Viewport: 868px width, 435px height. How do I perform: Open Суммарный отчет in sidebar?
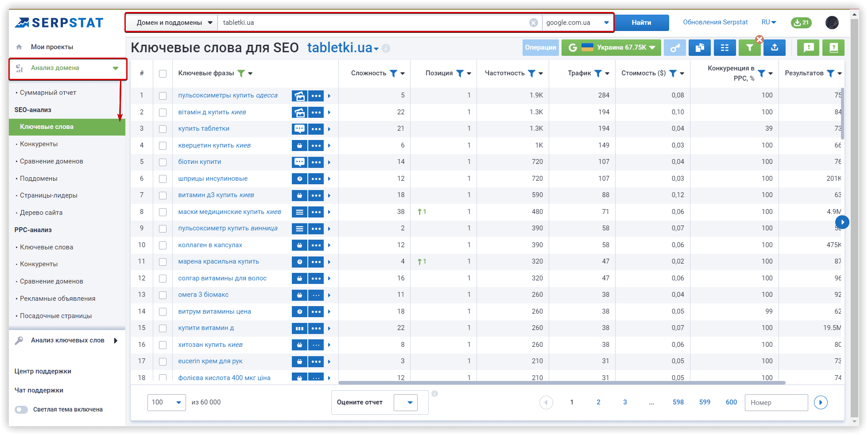tap(48, 93)
